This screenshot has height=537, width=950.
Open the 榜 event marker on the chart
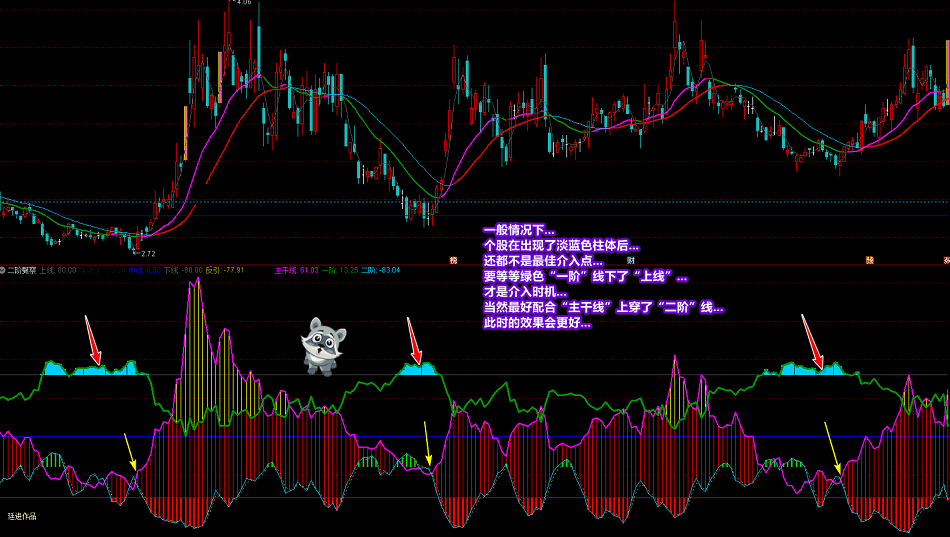(x=453, y=260)
